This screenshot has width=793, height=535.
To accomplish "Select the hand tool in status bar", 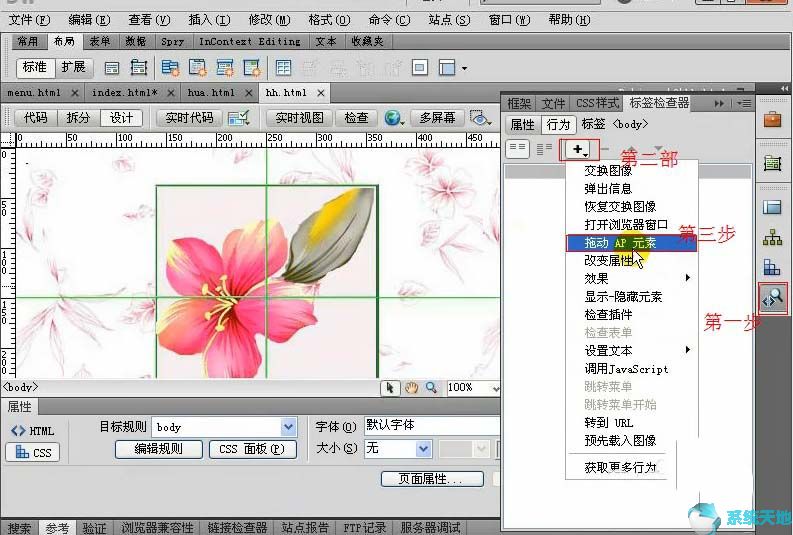I will [411, 388].
